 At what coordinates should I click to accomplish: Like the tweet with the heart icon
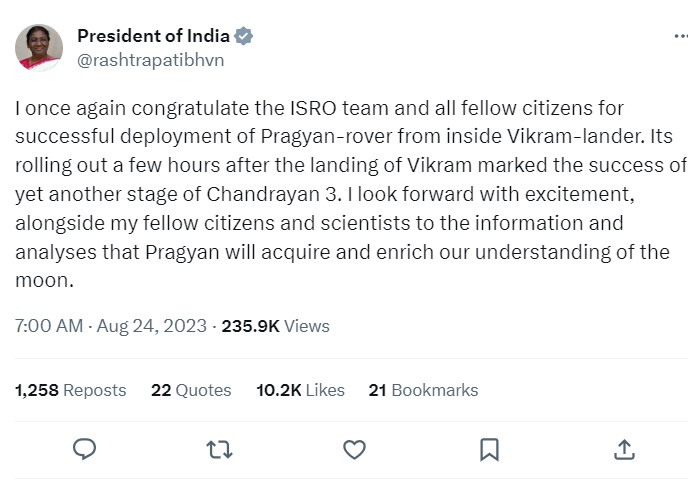(354, 450)
